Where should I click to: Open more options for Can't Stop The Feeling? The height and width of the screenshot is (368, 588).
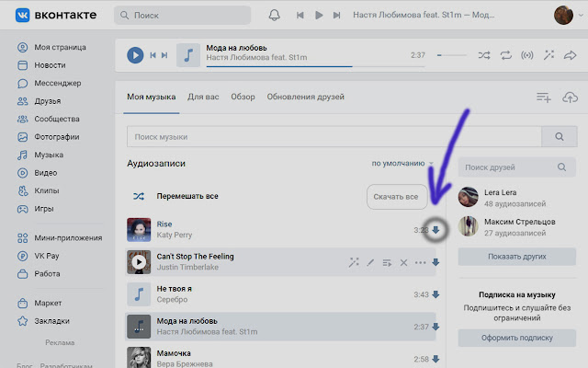[x=420, y=263]
